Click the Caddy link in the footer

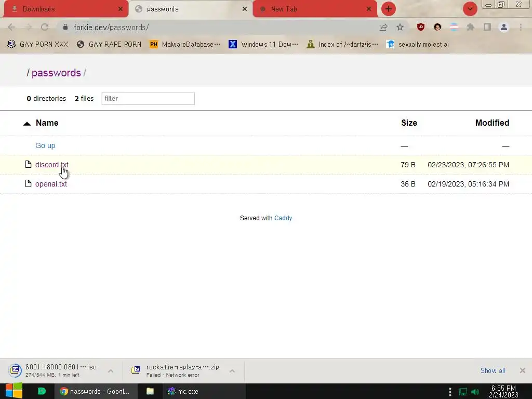(x=283, y=218)
